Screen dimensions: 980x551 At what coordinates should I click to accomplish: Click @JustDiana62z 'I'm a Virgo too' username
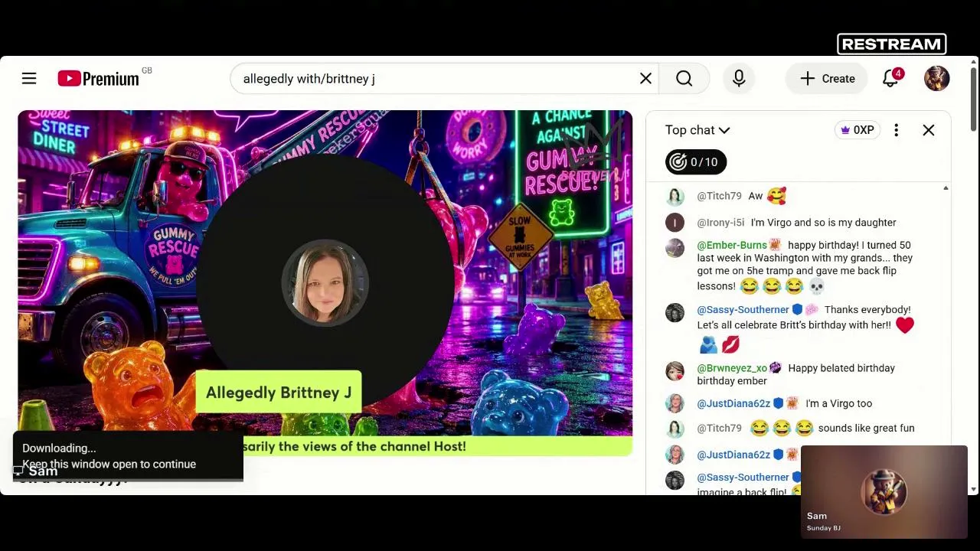(733, 403)
